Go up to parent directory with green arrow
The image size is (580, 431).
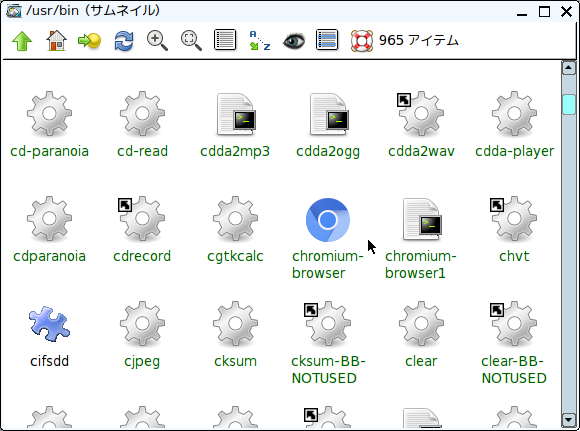point(22,40)
